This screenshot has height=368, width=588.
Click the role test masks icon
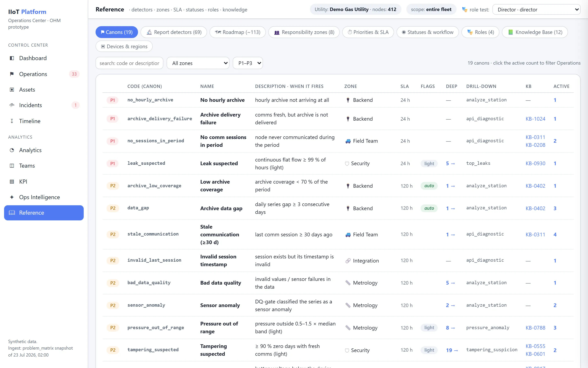click(464, 10)
